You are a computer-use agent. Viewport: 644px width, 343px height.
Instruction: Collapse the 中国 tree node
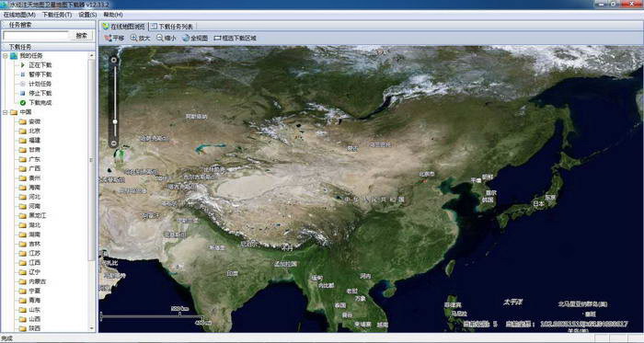click(x=6, y=112)
